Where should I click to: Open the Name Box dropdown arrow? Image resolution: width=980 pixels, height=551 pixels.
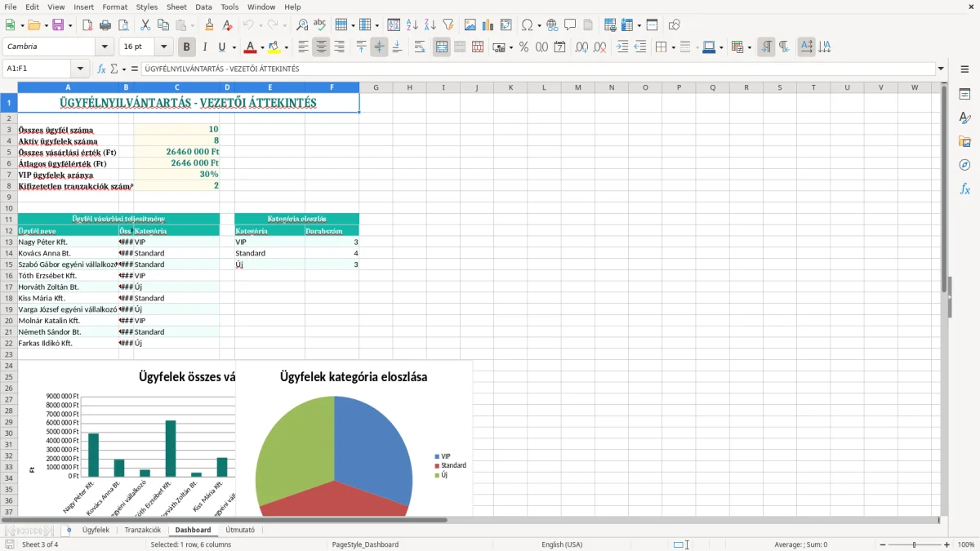[x=80, y=69]
